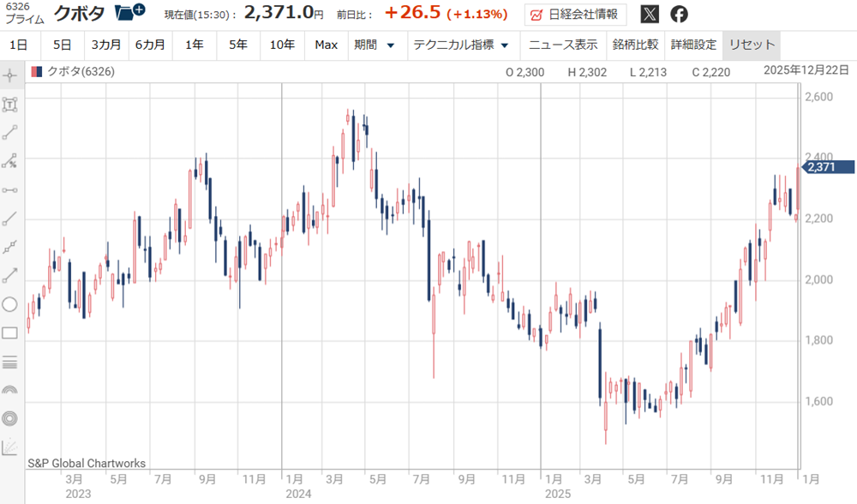Select the ellipse drawing tool
This screenshot has height=504, width=857.
tap(10, 304)
